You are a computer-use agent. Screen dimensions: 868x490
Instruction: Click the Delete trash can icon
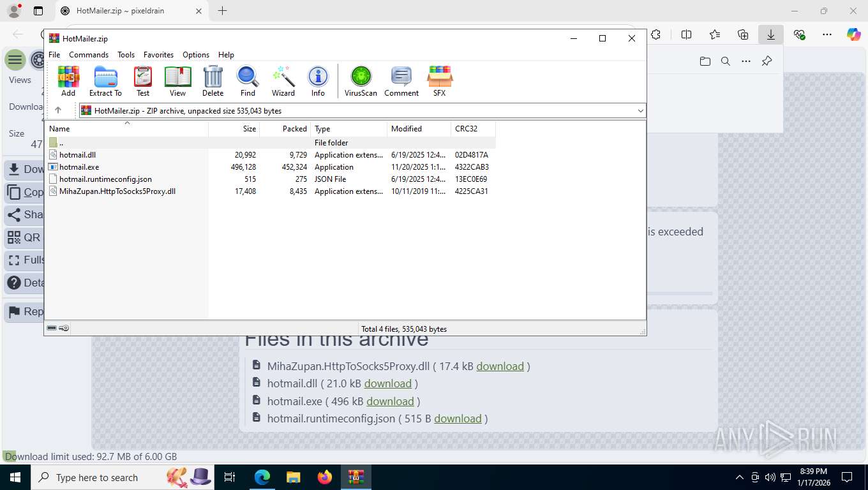[x=213, y=81]
